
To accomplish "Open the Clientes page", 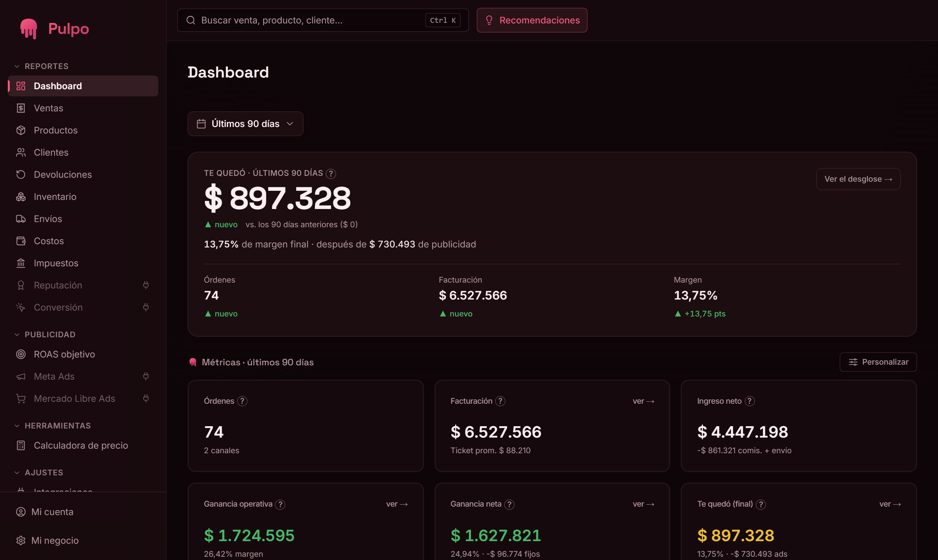I will coord(83,152).
